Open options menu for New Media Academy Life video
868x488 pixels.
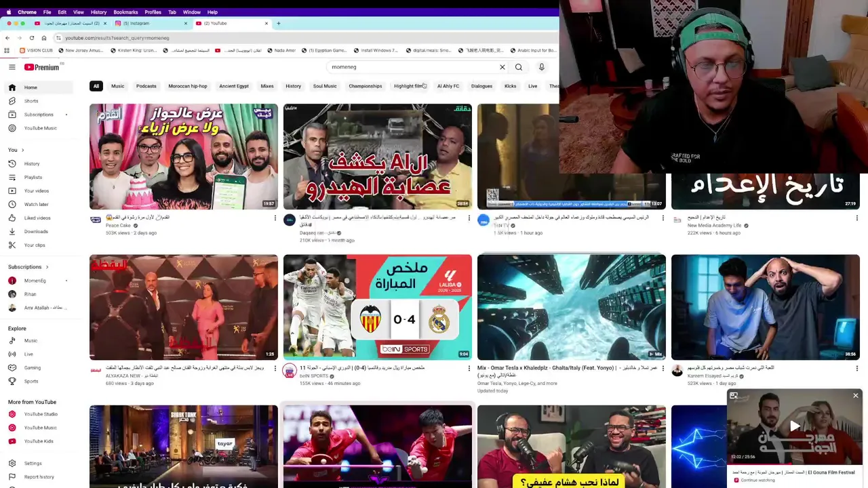856,218
